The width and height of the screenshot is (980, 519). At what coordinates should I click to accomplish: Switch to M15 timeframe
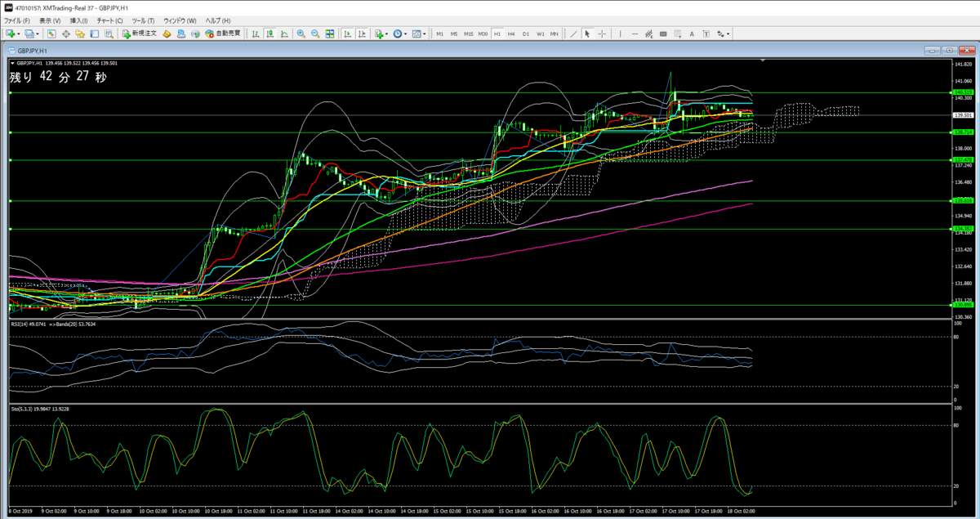469,34
